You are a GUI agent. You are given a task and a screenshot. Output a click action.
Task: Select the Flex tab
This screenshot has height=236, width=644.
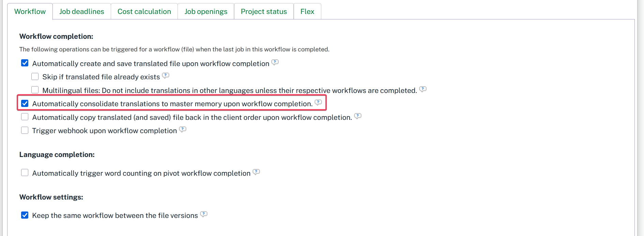pos(307,12)
